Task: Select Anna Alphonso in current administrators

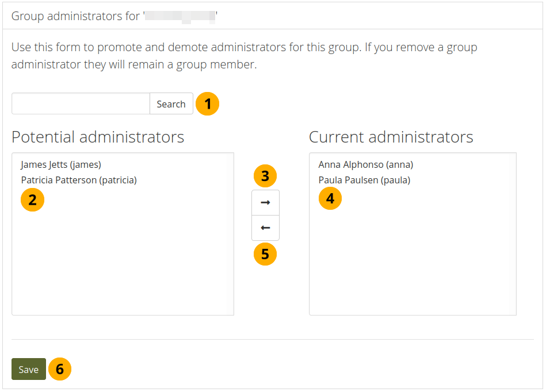Action: (365, 165)
